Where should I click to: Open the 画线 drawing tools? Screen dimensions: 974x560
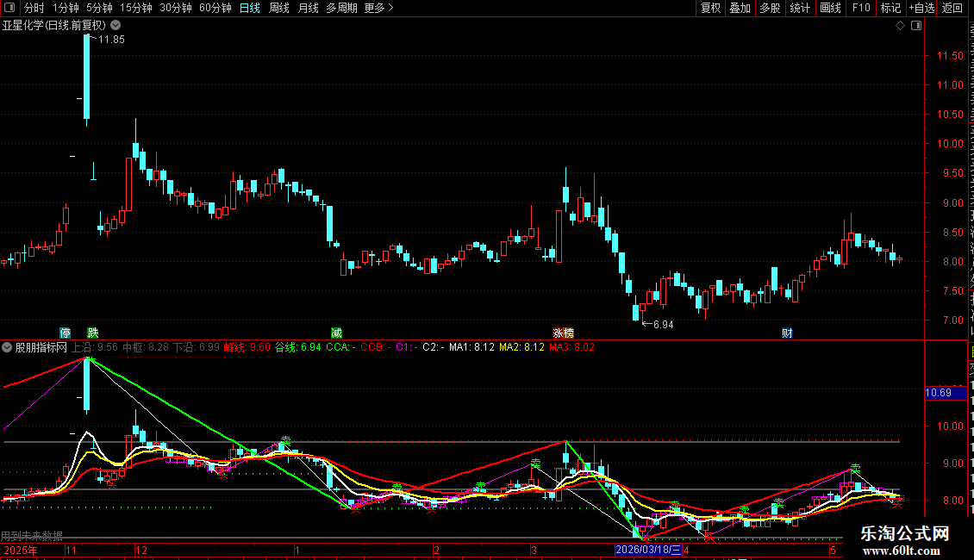[x=830, y=8]
